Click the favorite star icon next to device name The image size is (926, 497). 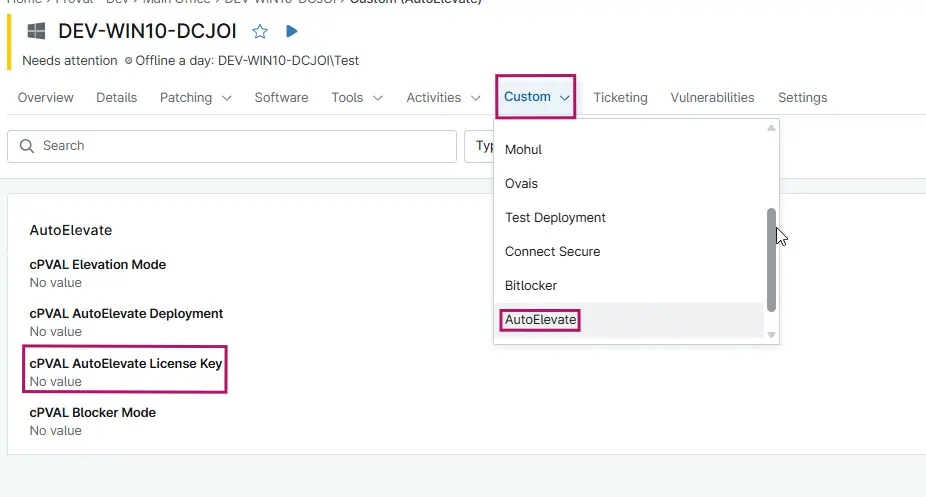pos(260,32)
